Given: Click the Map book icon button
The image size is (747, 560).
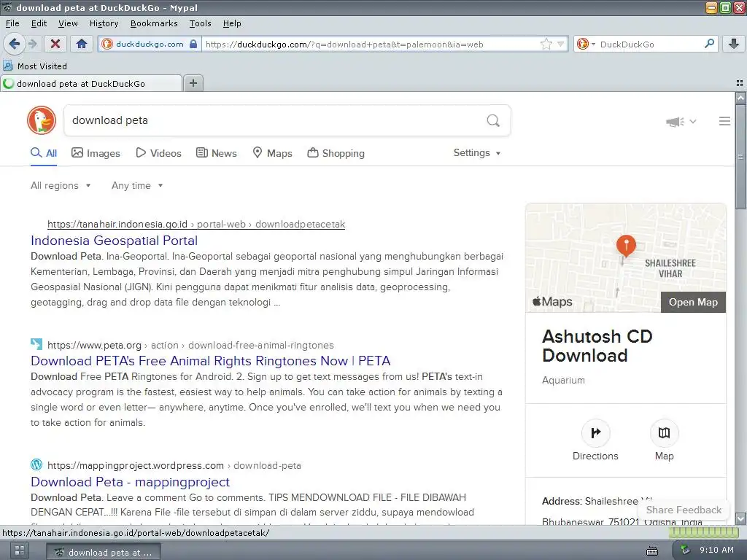Looking at the screenshot, I should (664, 432).
